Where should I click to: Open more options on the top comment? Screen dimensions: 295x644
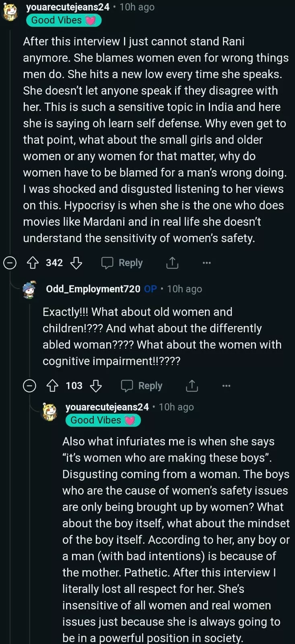click(x=206, y=263)
